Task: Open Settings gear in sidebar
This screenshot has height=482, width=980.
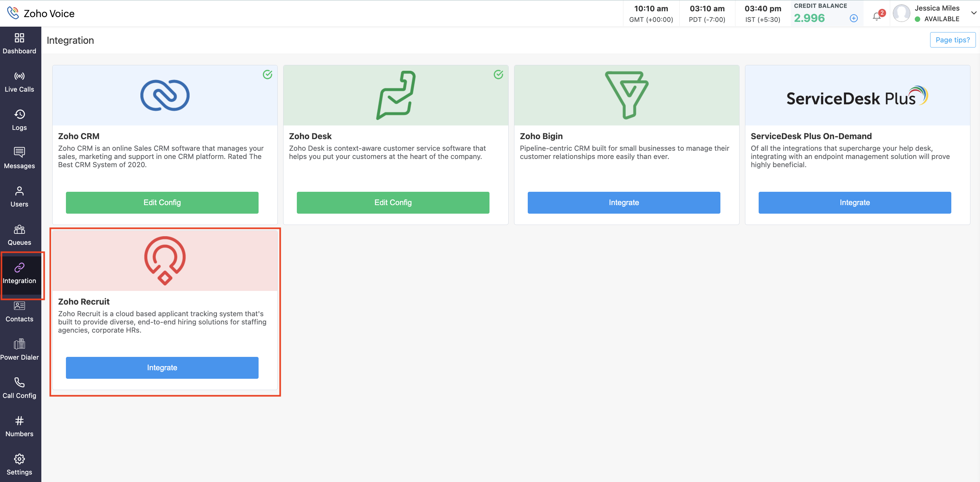Action: point(19,459)
